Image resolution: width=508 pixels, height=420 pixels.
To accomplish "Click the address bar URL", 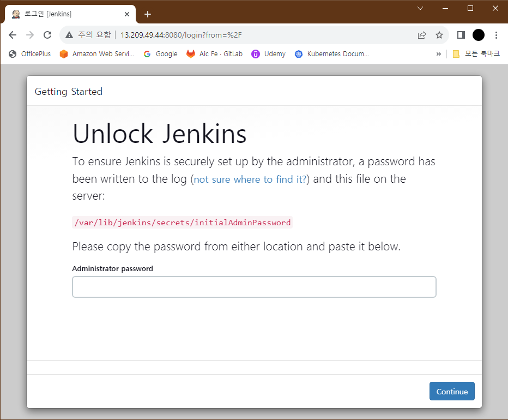I will (181, 35).
